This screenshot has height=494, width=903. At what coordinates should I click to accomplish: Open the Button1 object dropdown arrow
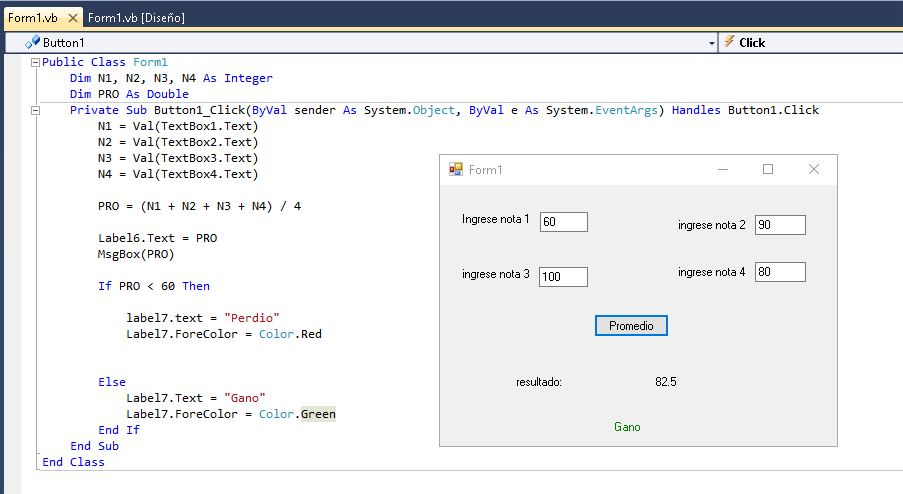[712, 43]
